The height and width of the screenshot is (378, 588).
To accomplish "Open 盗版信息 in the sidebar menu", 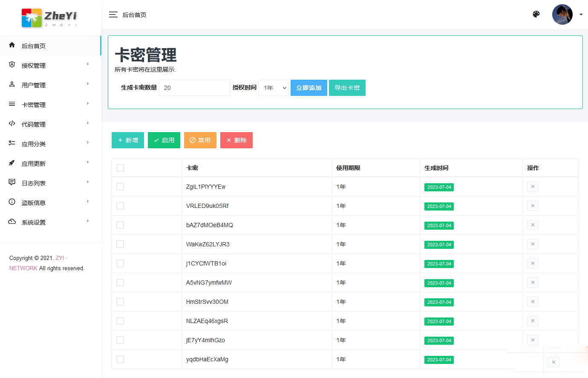I will click(x=34, y=203).
